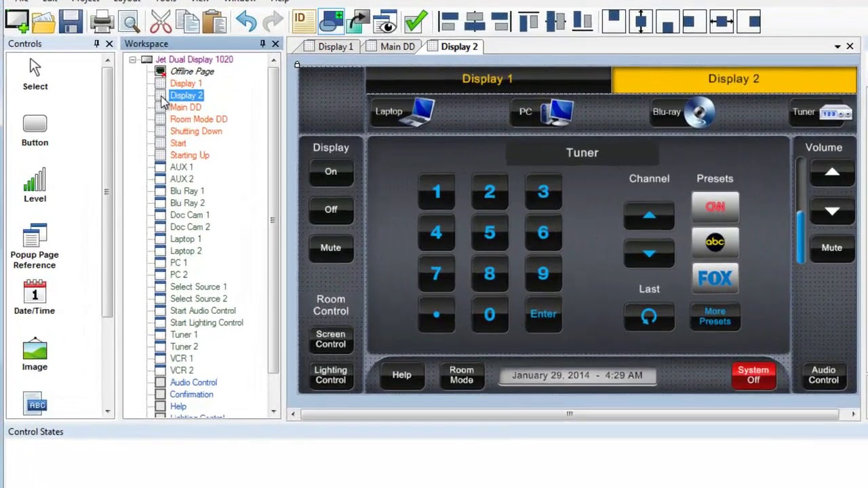The height and width of the screenshot is (488, 868).
Task: Toggle the VCR 1 page checkbox
Action: pyautogui.click(x=160, y=359)
